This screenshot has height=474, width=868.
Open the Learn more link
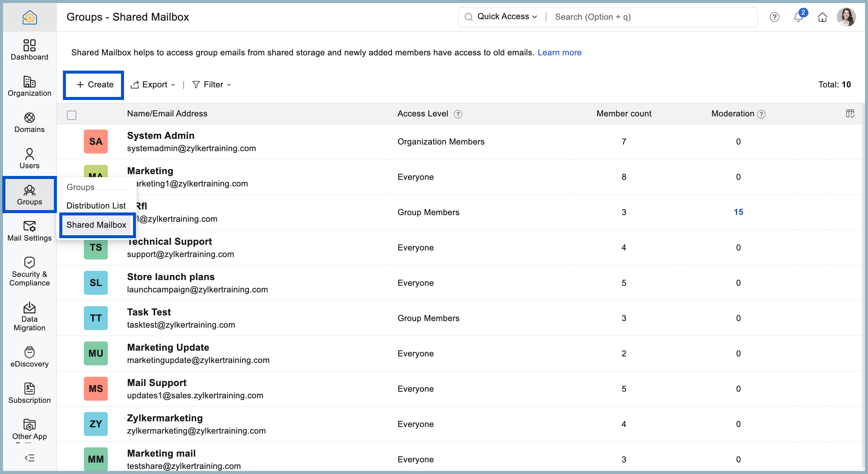[559, 53]
